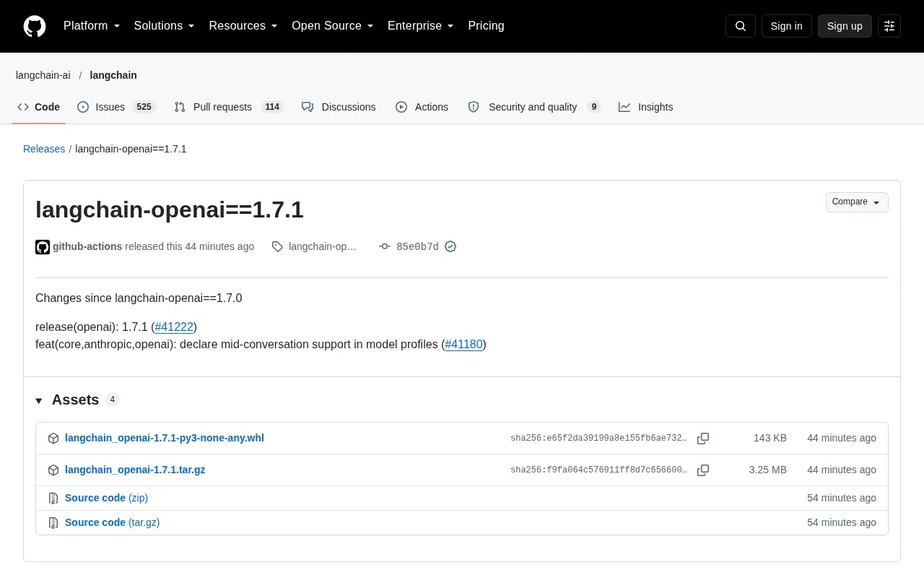Click the commit icon beside 85e0b7d
The width and height of the screenshot is (924, 578).
coord(385,246)
